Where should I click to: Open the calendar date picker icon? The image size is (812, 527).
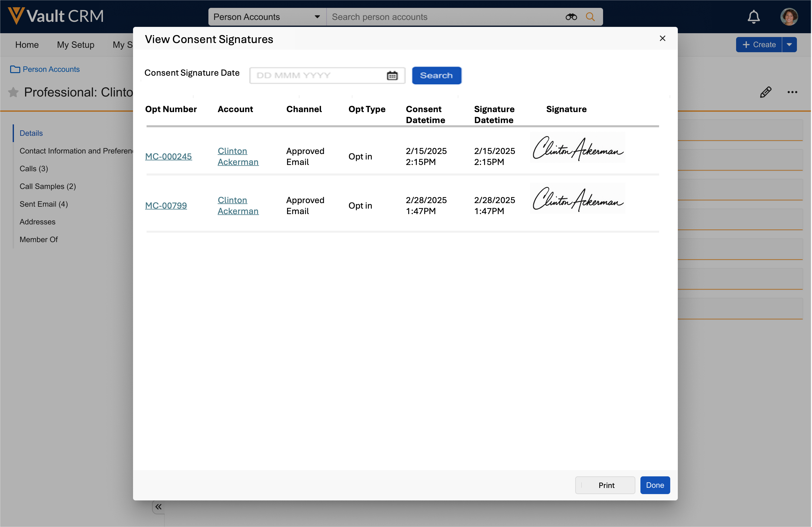tap(392, 75)
